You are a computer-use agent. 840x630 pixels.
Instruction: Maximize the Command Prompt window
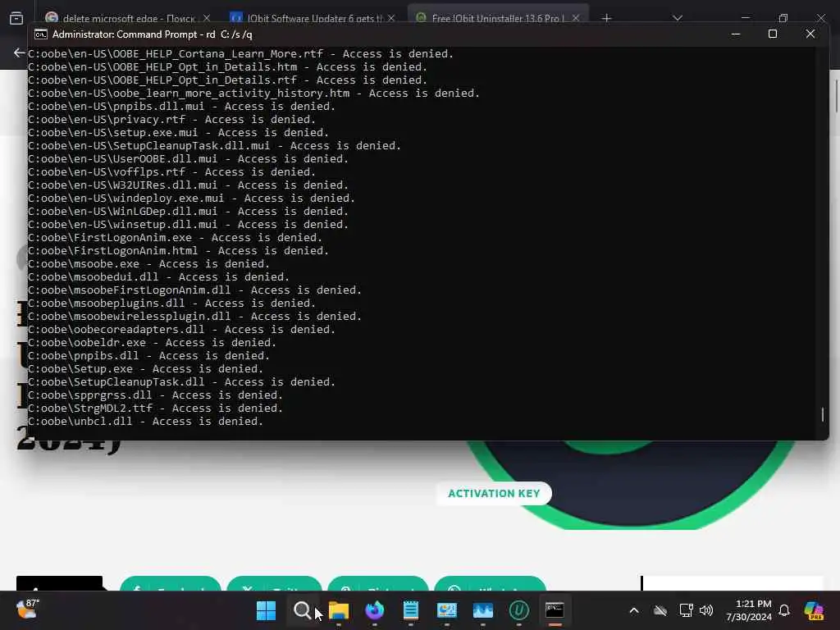(x=773, y=34)
